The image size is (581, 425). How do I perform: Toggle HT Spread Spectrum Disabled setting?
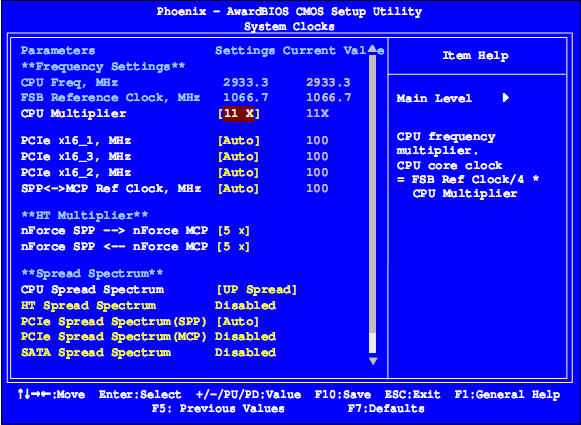pyautogui.click(x=245, y=306)
